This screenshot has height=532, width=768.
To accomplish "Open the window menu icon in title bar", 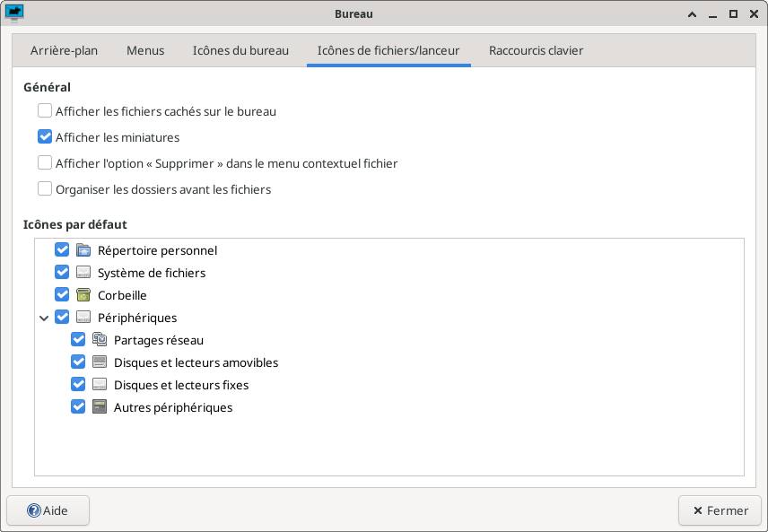I will click(x=15, y=13).
